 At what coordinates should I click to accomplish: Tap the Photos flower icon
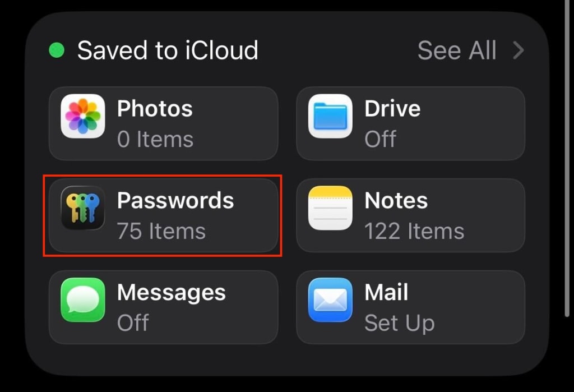click(83, 116)
